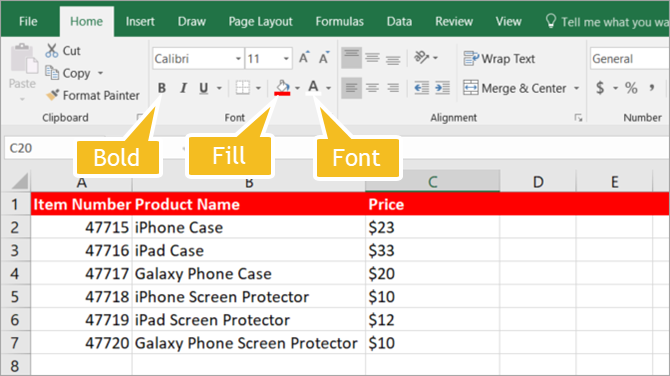Click the dollar Accounting Number Format icon

click(600, 88)
